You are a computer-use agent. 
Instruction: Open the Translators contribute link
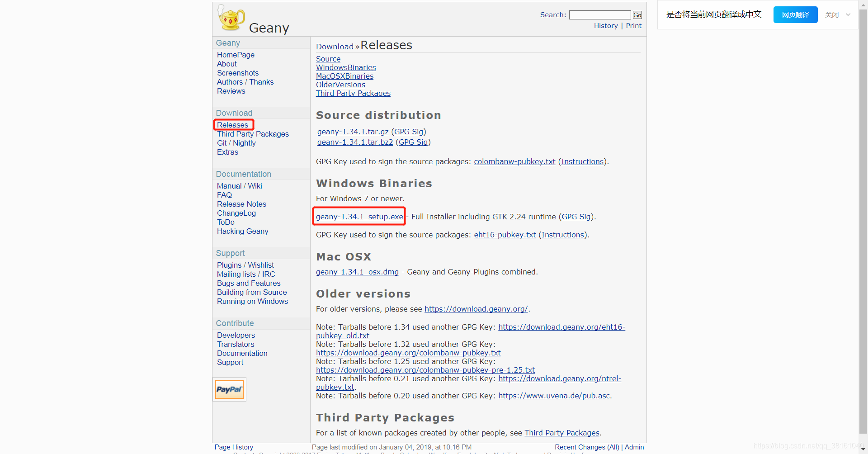pyautogui.click(x=236, y=344)
